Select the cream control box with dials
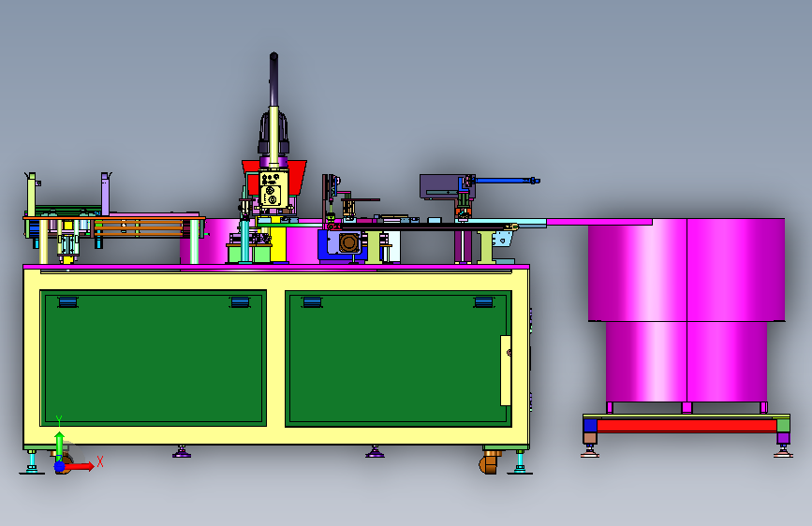This screenshot has width=812, height=526. pyautogui.click(x=273, y=189)
